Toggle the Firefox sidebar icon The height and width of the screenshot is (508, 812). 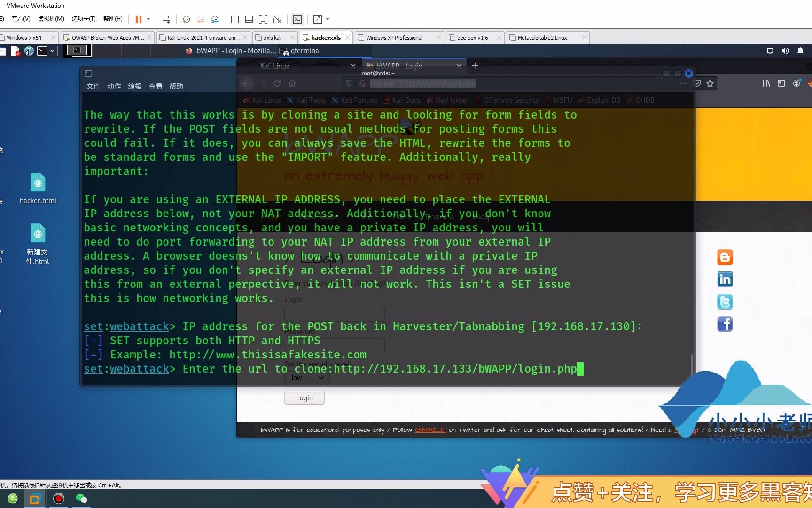(x=781, y=83)
